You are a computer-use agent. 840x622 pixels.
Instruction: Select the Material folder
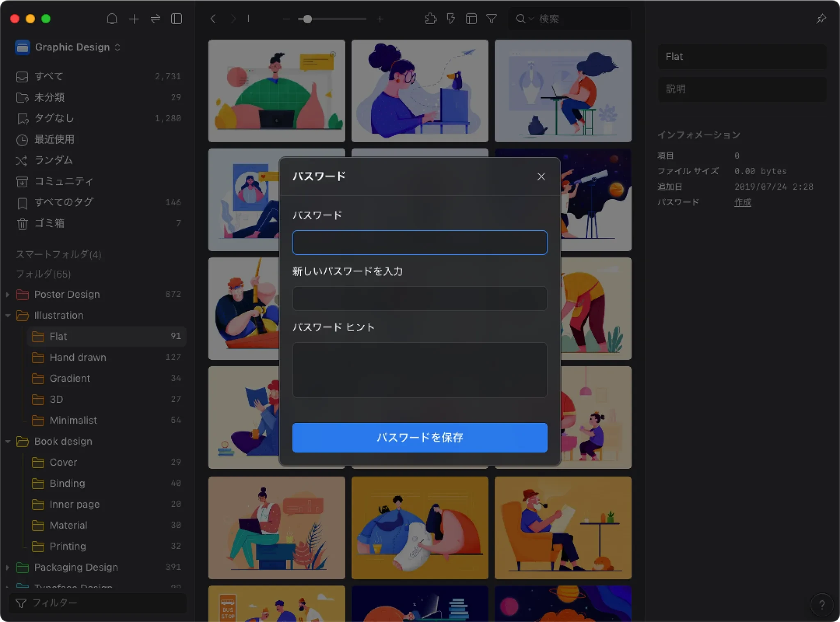(x=107, y=525)
